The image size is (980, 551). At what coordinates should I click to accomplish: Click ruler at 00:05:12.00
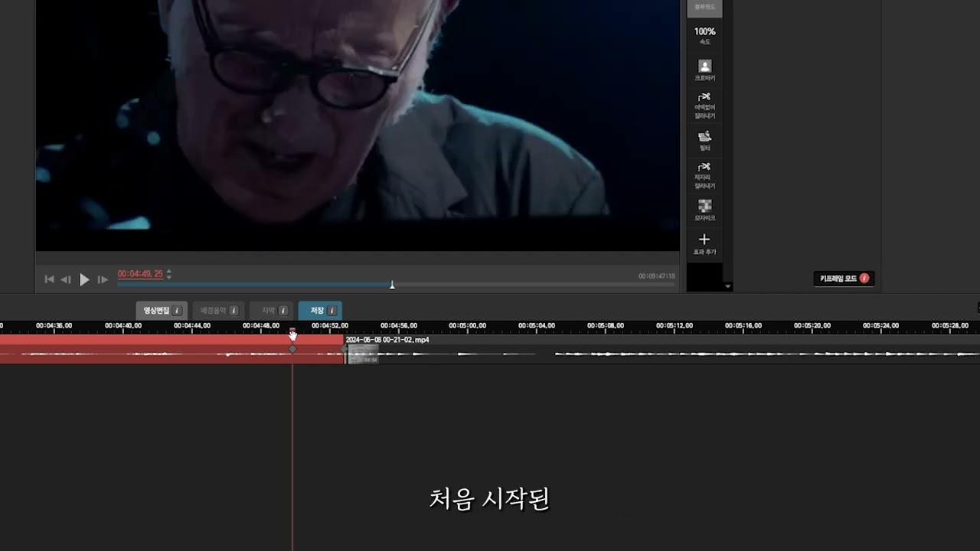pyautogui.click(x=674, y=326)
